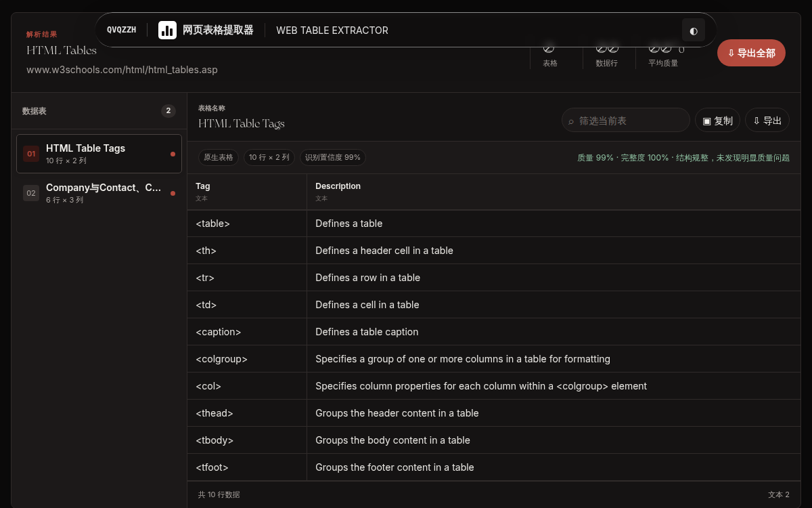Click the Tag column header
812x508 pixels.
coord(247,192)
